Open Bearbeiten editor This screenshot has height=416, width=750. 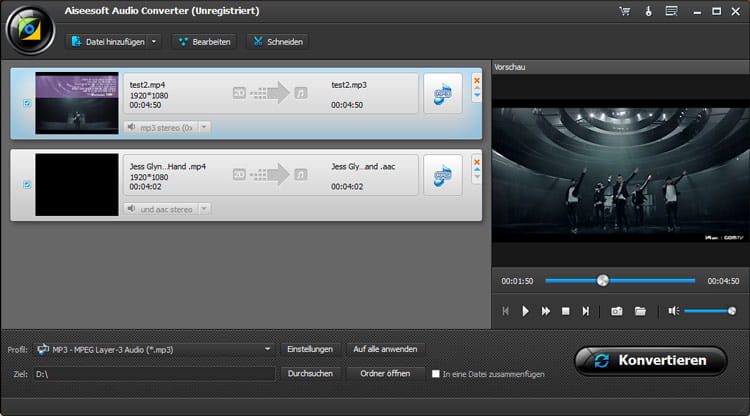pyautogui.click(x=204, y=42)
